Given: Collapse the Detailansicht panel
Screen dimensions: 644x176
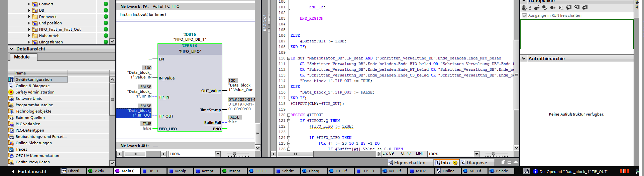Looking at the screenshot, I should [11, 49].
